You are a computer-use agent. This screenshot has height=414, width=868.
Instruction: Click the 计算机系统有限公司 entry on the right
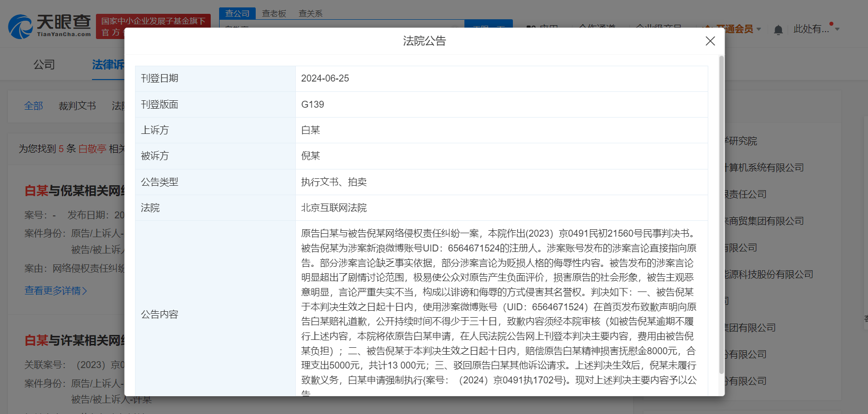[x=764, y=167]
